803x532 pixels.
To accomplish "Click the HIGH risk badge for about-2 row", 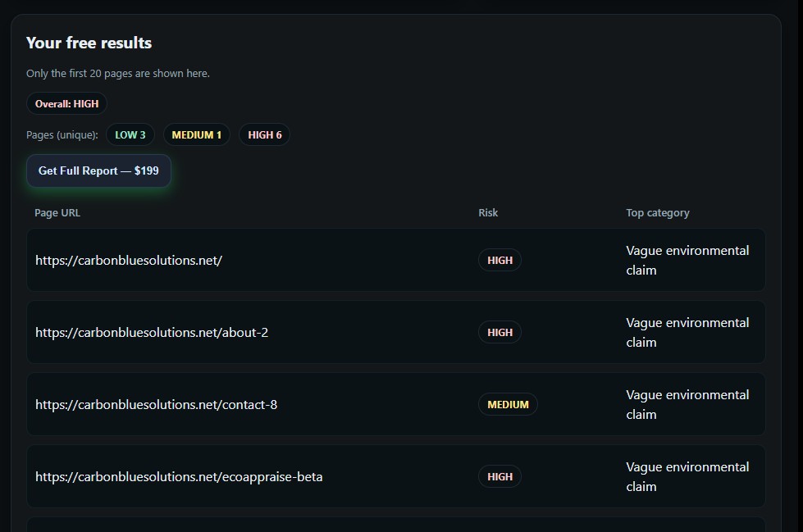I will (500, 333).
